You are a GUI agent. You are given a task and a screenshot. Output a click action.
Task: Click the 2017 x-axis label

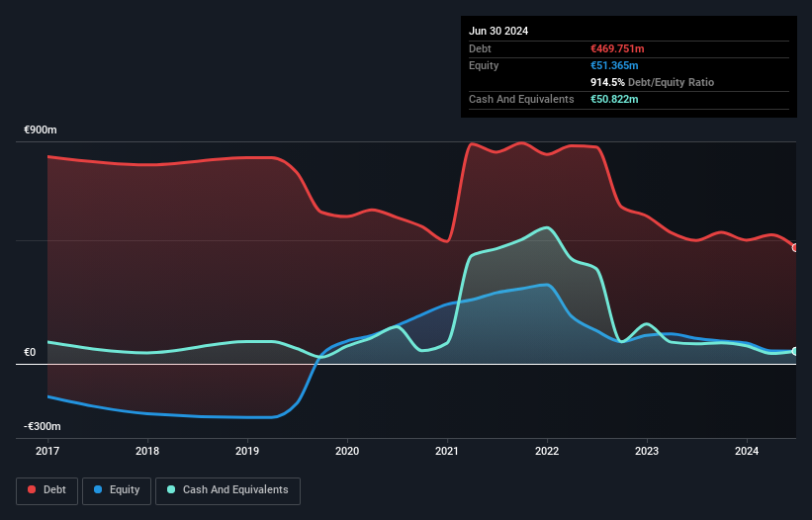point(47,451)
